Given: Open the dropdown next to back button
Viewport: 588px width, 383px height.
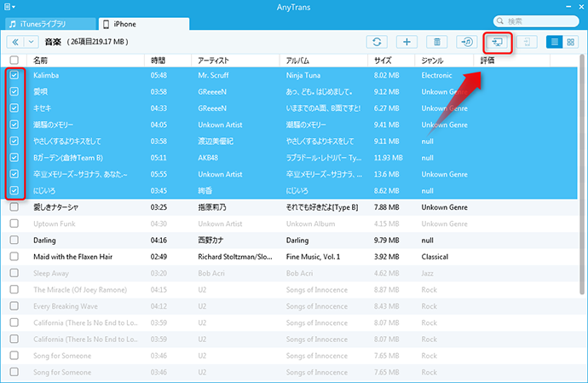Looking at the screenshot, I should [32, 42].
